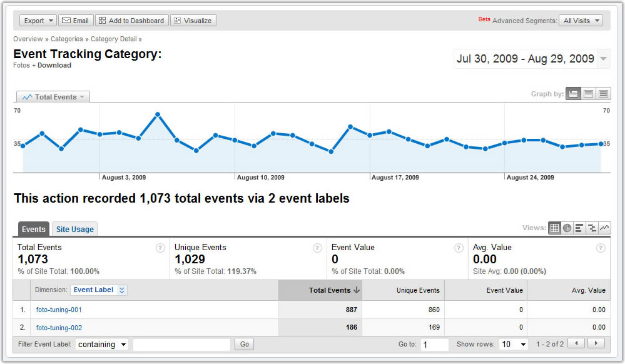
Task: Expand the date range picker
Action: [x=603, y=59]
